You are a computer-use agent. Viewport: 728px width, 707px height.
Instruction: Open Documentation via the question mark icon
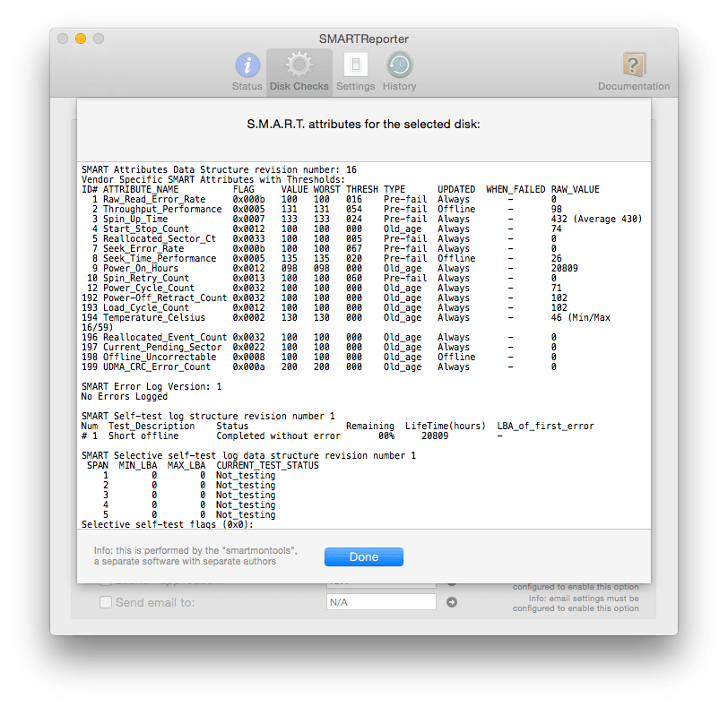[633, 65]
